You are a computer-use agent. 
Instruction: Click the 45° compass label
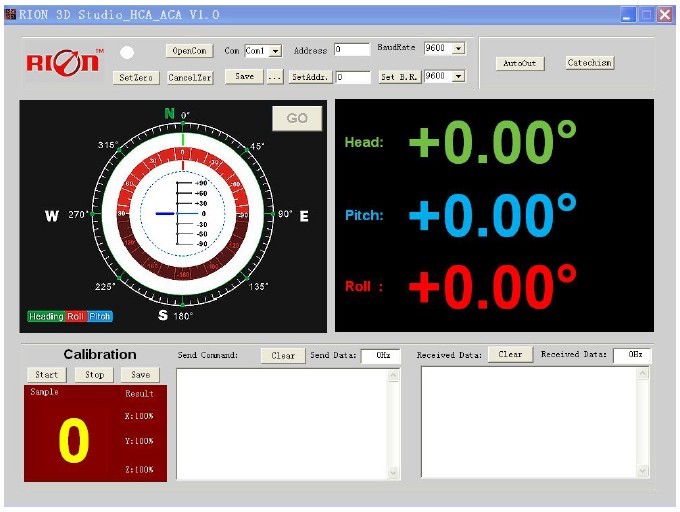click(x=257, y=146)
